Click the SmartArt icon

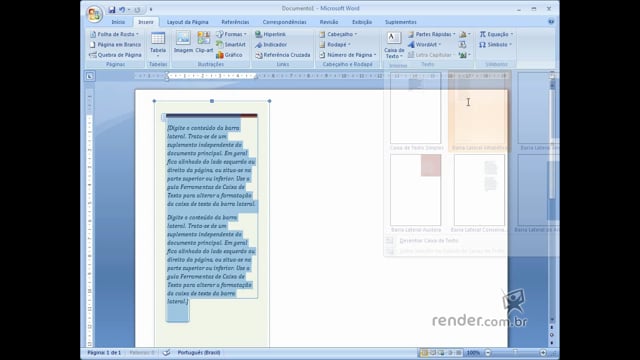coord(220,44)
